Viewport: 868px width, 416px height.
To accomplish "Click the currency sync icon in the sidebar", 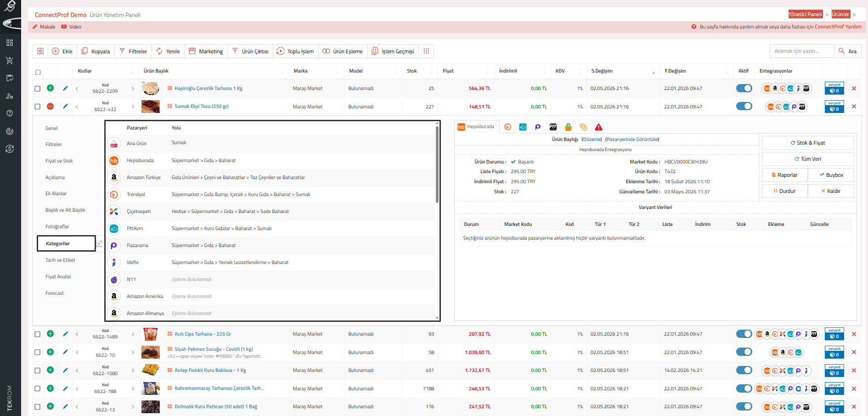I will coord(10,149).
